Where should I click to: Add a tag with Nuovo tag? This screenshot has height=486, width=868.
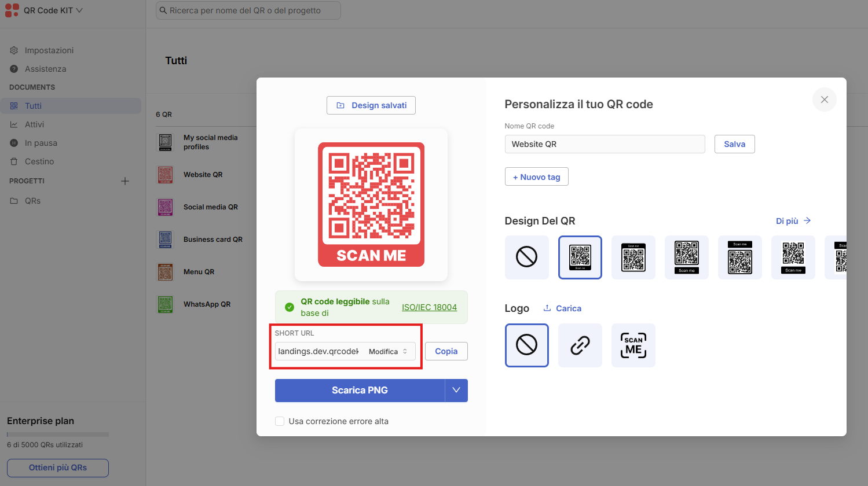(x=537, y=176)
